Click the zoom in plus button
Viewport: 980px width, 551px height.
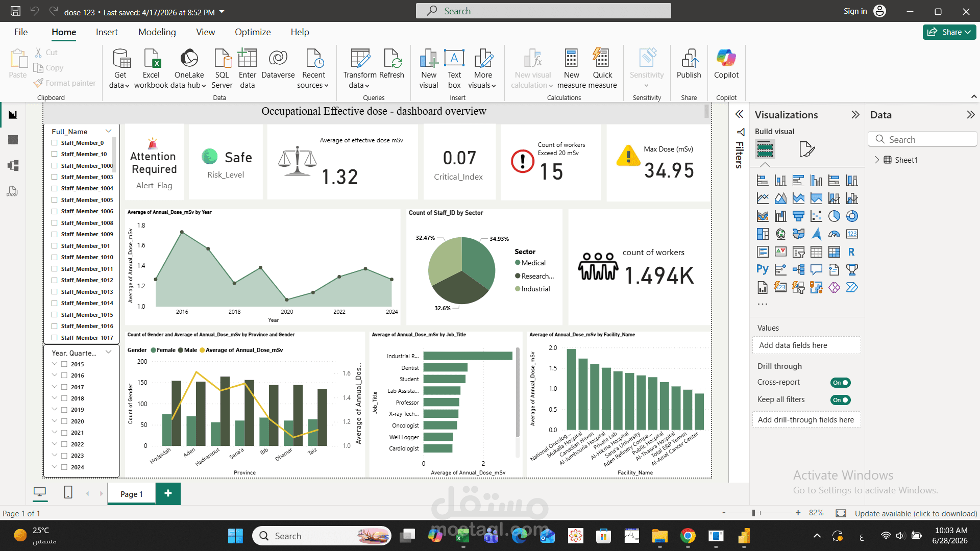point(798,513)
